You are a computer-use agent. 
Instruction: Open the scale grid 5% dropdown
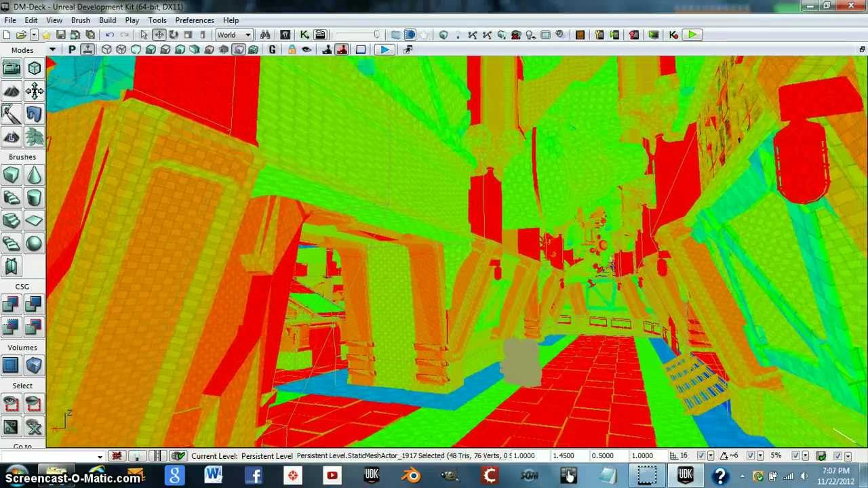click(805, 456)
